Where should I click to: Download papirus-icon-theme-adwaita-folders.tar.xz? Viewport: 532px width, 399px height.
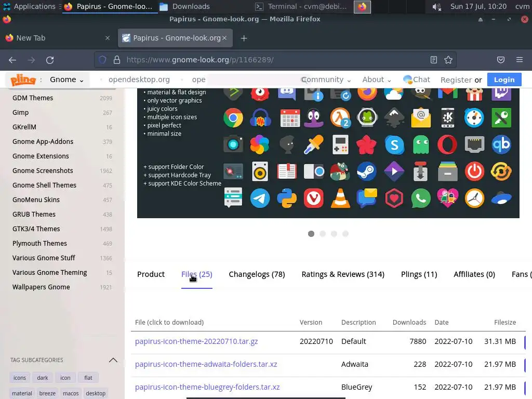[x=206, y=364]
